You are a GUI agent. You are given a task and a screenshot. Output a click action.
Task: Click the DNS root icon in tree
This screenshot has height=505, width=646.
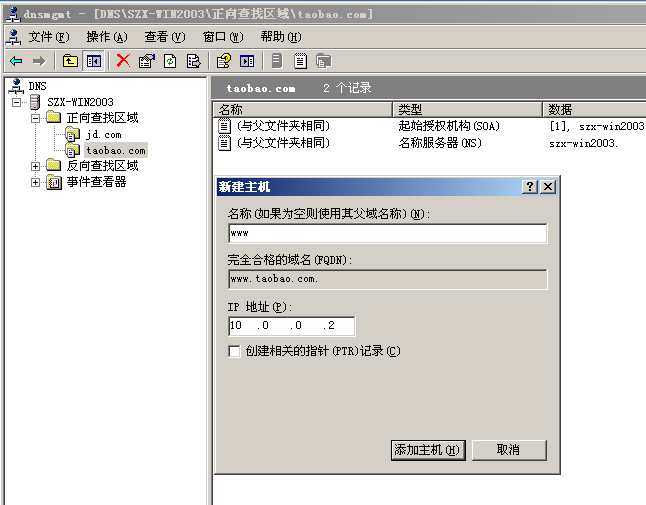(x=16, y=86)
